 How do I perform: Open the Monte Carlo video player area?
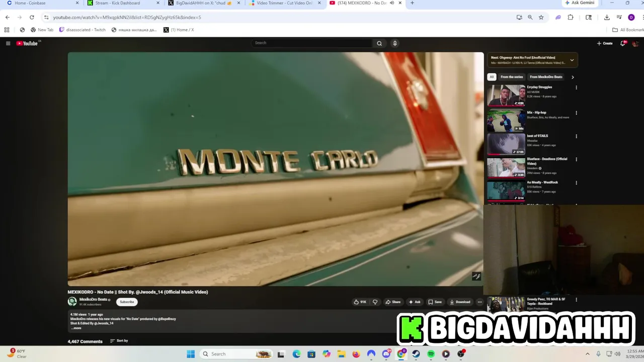coord(276,169)
